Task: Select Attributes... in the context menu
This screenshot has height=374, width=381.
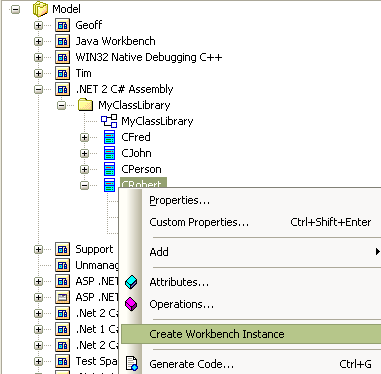Action: 250,282
